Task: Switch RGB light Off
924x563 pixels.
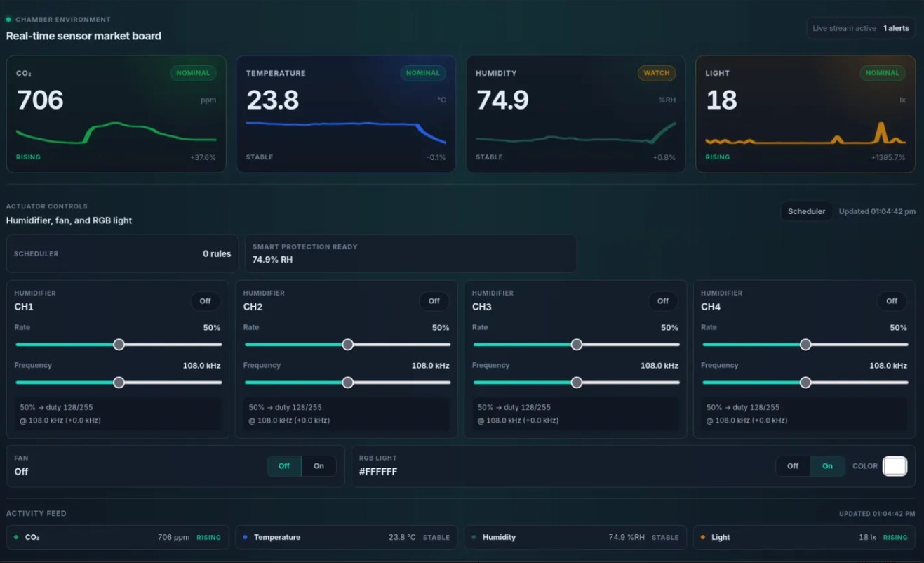Action: 793,466
